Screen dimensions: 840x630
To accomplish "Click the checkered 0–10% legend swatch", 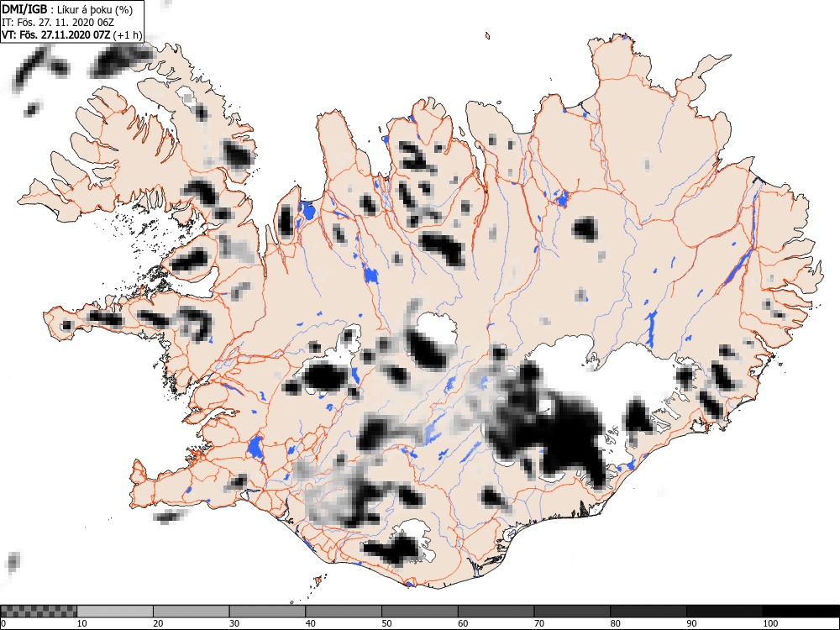I will (39, 612).
